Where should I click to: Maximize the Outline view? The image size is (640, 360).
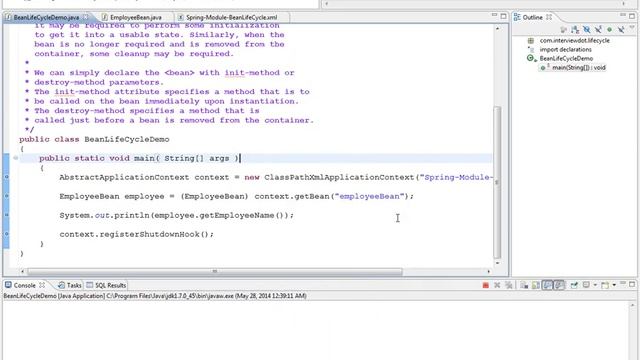(632, 16)
